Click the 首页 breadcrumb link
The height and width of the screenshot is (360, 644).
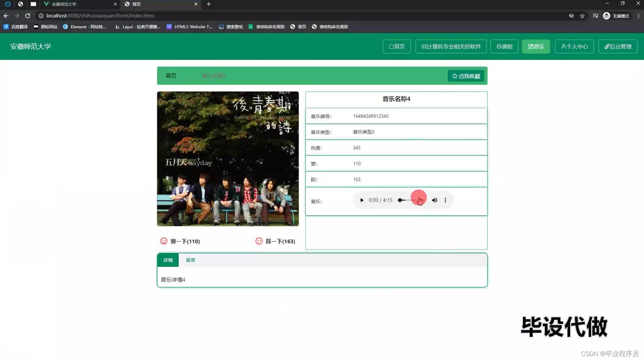tap(171, 76)
